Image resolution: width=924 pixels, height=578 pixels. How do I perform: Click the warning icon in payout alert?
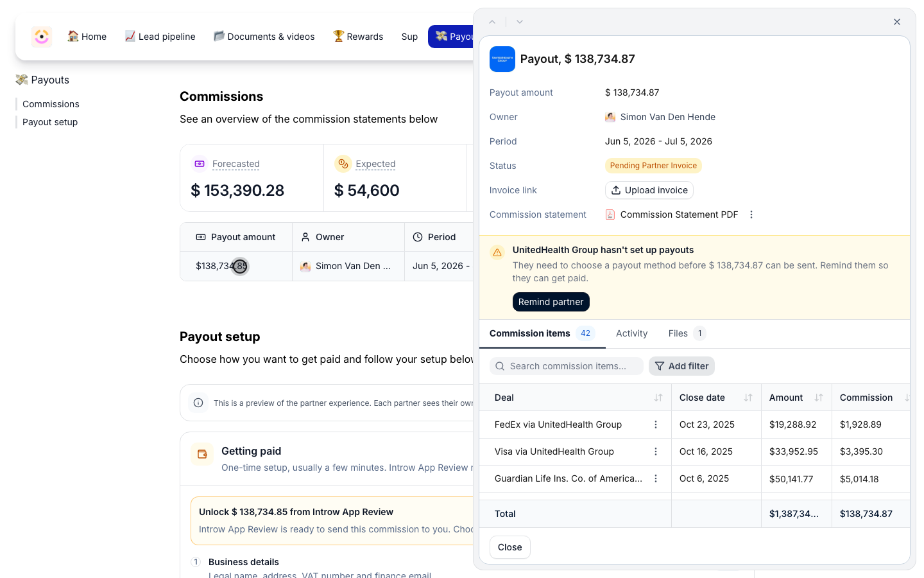coord(497,252)
